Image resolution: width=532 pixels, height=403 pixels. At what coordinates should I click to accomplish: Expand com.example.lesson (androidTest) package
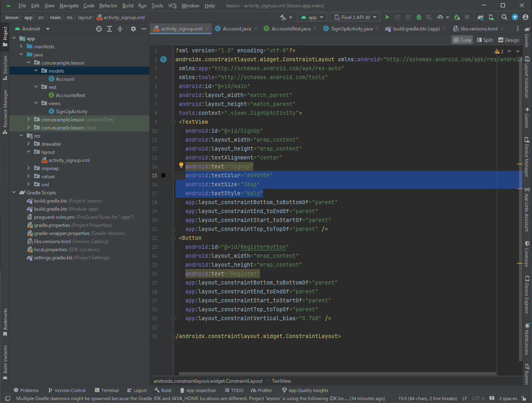(29, 119)
